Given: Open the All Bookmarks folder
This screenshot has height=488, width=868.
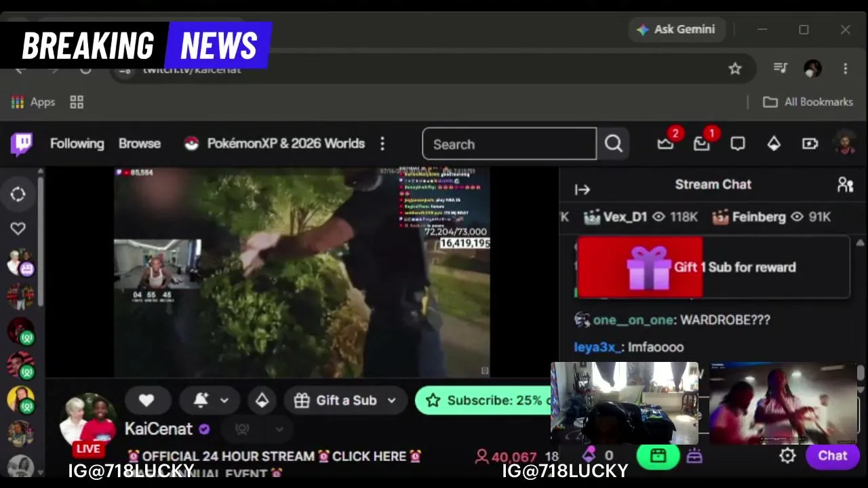Looking at the screenshot, I should point(808,102).
